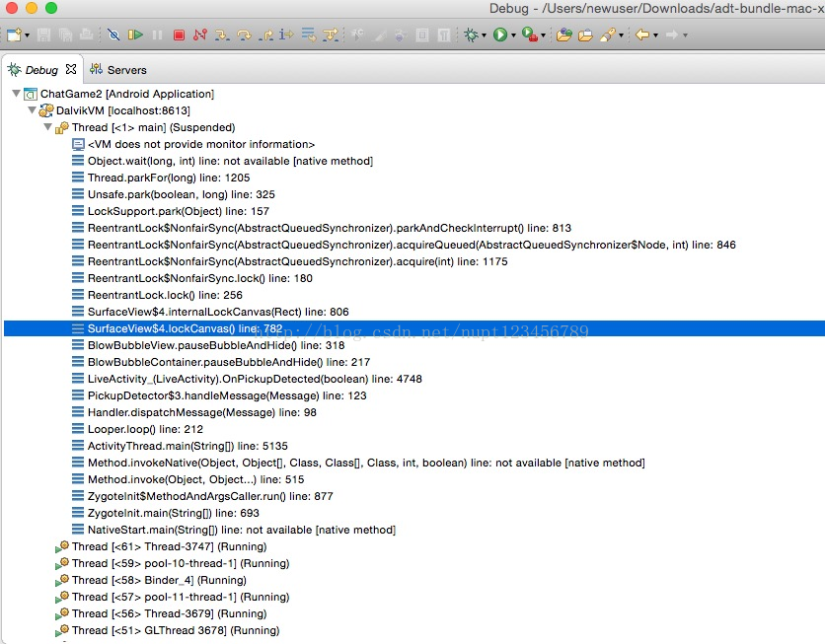
Task: Open the Debug launch dropdown arrow
Action: click(x=484, y=36)
